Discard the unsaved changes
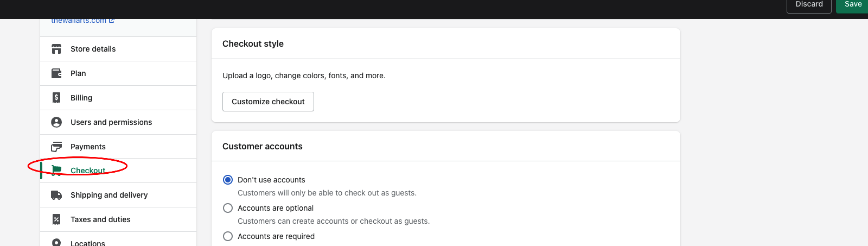The width and height of the screenshot is (868, 246). [809, 5]
